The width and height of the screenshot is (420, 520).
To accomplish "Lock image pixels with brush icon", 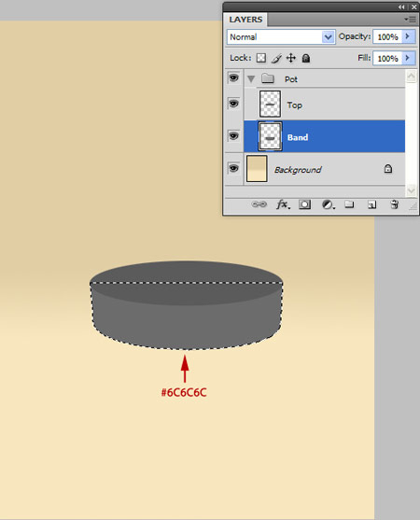I will tap(276, 59).
